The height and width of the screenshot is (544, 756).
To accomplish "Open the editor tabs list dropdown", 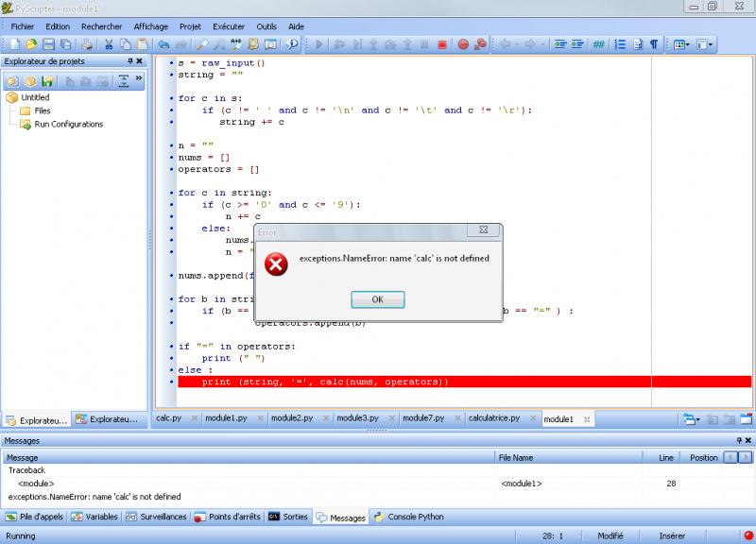I will coord(691,419).
